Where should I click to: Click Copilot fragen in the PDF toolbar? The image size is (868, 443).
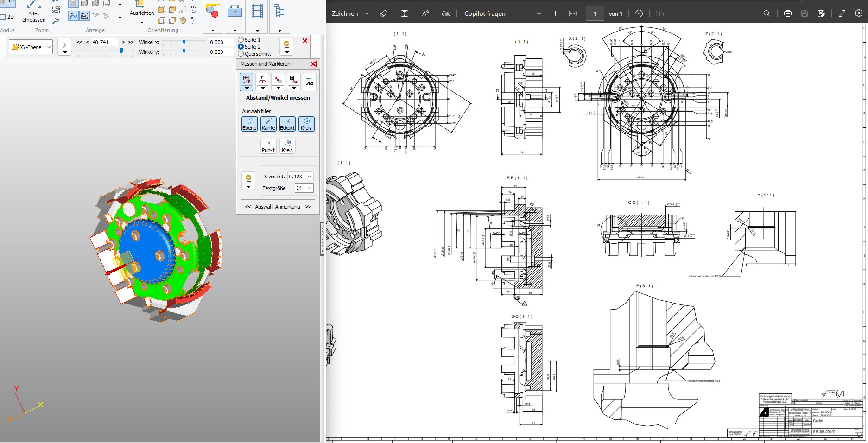click(x=485, y=13)
